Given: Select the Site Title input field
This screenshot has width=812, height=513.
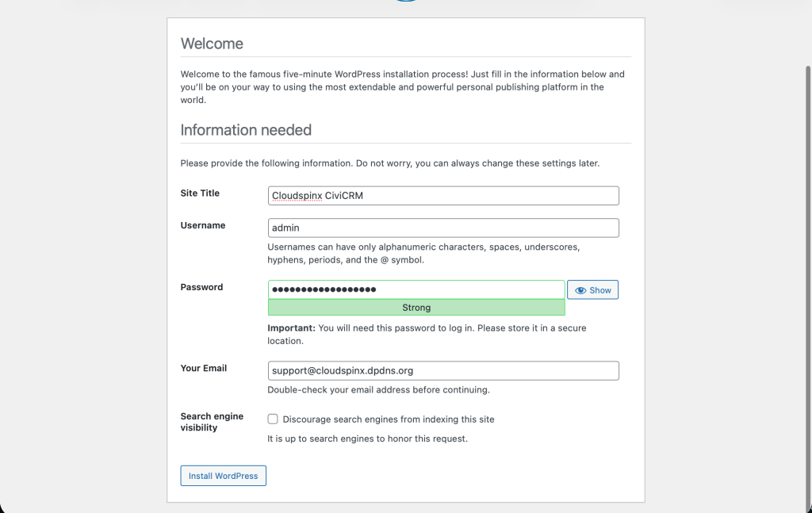Looking at the screenshot, I should [442, 195].
